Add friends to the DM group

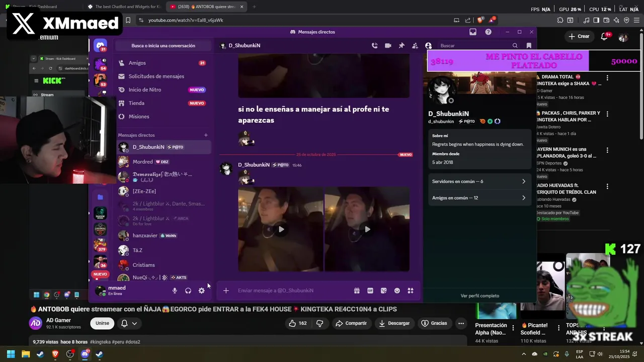click(415, 46)
